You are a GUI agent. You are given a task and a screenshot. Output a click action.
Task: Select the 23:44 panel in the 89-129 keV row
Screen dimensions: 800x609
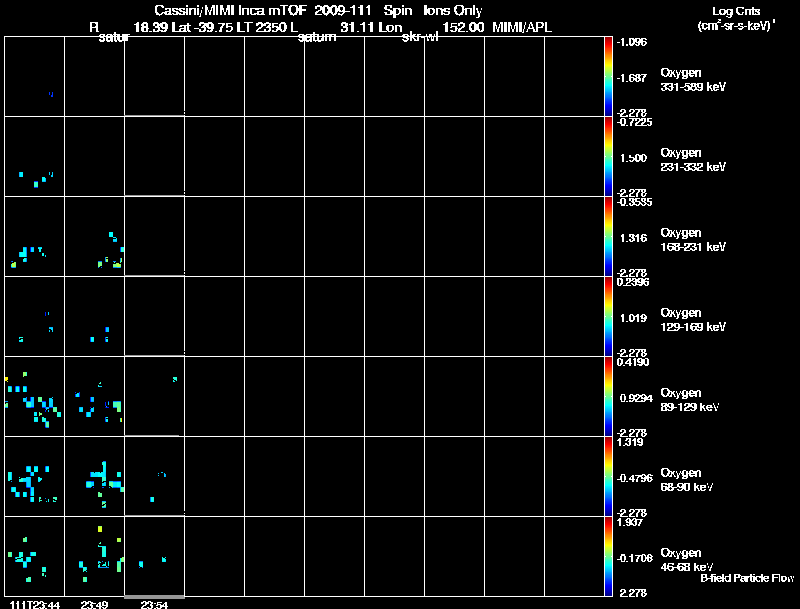35,396
